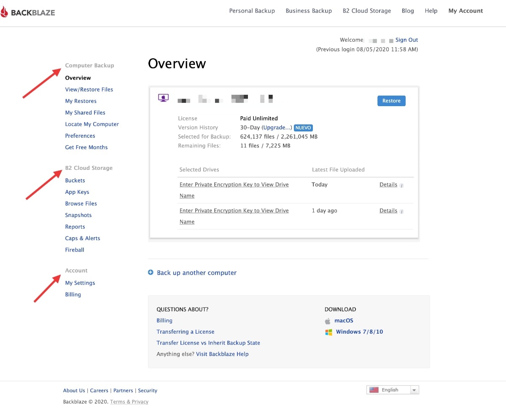Open Buckets under B2 Cloud Storage
Image resolution: width=506 pixels, height=420 pixels.
(x=75, y=180)
